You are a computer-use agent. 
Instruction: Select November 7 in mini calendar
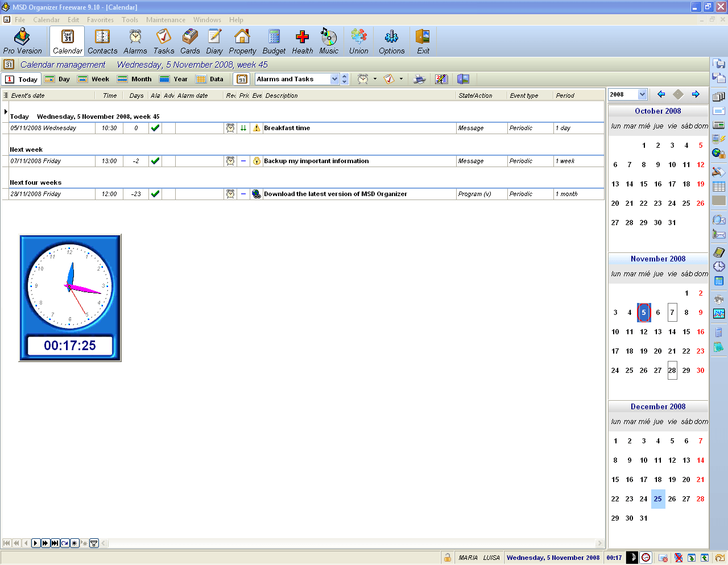tap(672, 312)
